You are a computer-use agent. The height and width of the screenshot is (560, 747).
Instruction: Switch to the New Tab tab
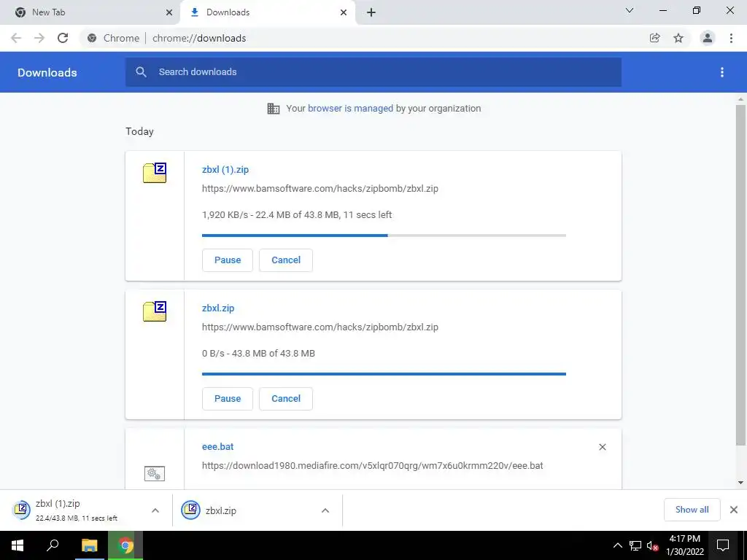(x=90, y=12)
